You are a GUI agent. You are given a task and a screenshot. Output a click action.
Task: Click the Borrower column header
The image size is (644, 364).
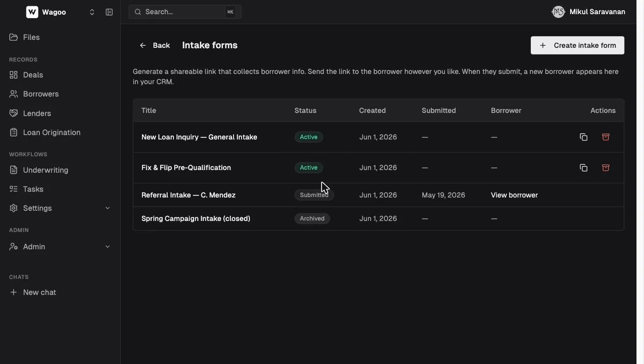coord(506,110)
